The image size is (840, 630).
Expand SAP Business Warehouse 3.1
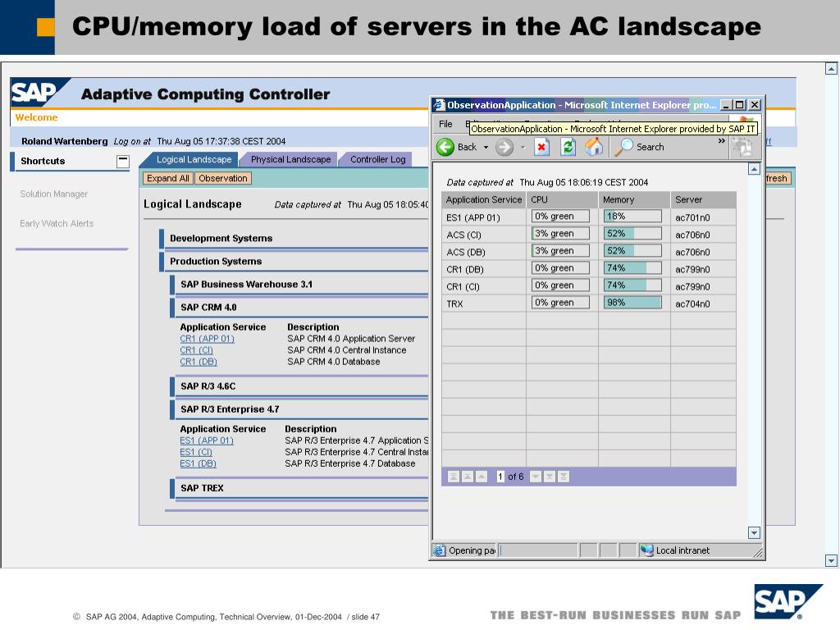click(246, 285)
